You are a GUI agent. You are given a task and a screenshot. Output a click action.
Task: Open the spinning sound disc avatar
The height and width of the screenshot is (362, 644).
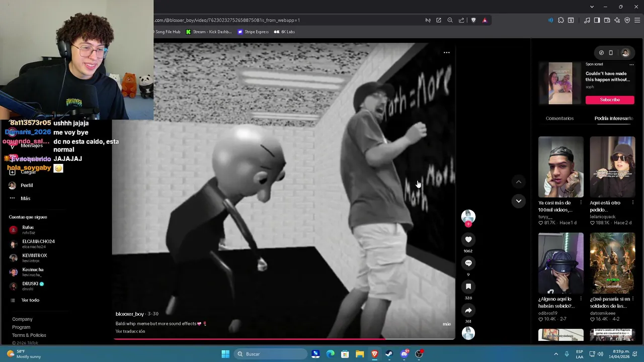[x=468, y=333]
